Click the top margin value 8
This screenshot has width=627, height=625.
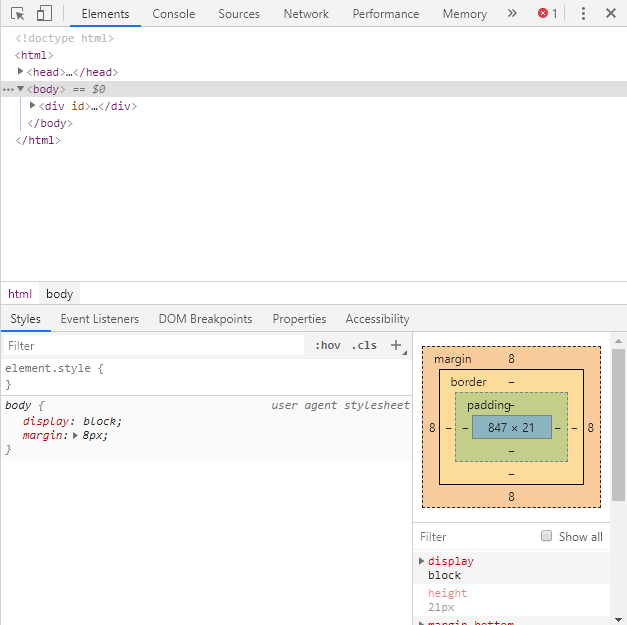point(511,359)
